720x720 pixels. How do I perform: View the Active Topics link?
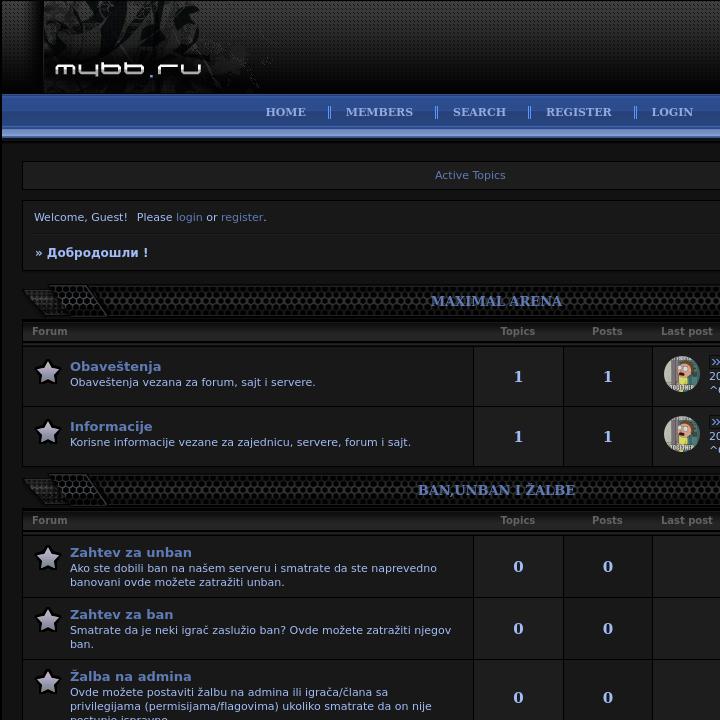point(470,175)
